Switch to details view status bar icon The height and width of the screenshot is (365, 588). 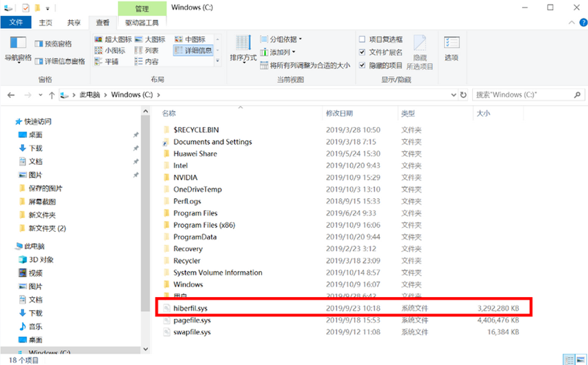(x=569, y=360)
